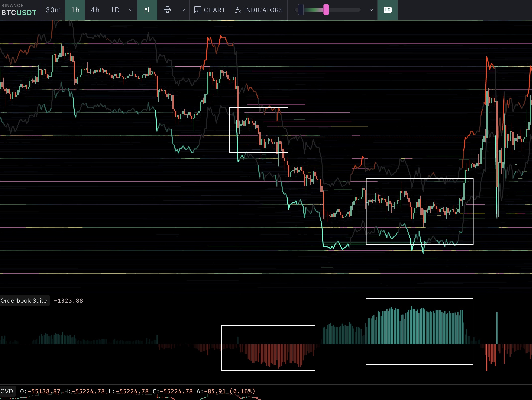Click the Orderbook Suite value -1323.88
Image resolution: width=532 pixels, height=400 pixels.
68,300
